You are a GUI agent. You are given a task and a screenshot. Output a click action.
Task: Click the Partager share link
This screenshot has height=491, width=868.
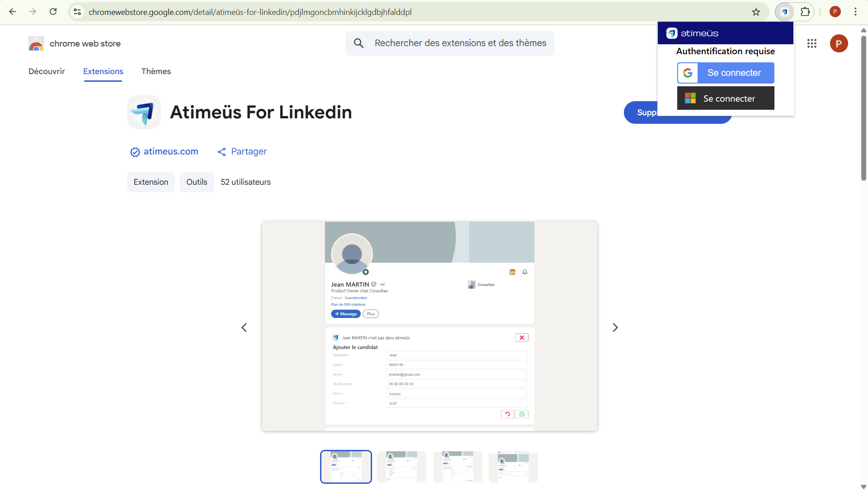(x=248, y=152)
